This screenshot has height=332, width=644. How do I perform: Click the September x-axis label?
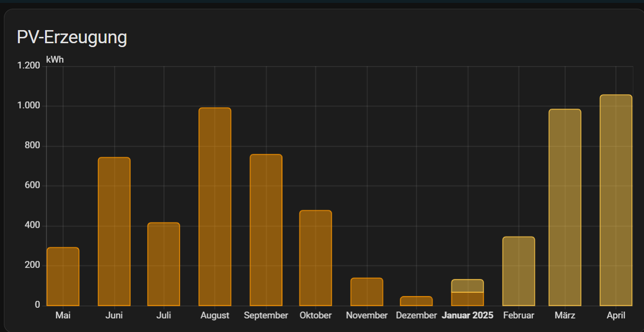[266, 315]
